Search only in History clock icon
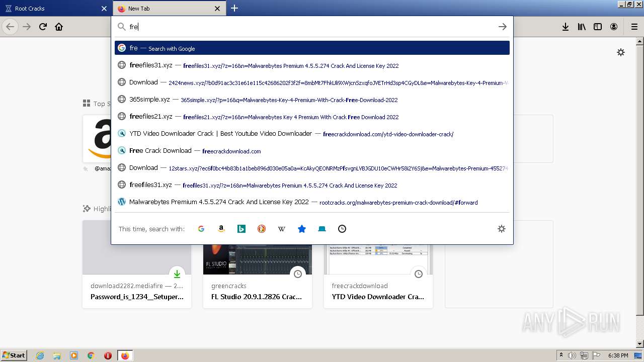Viewport: 644px width, 362px height. point(342,229)
